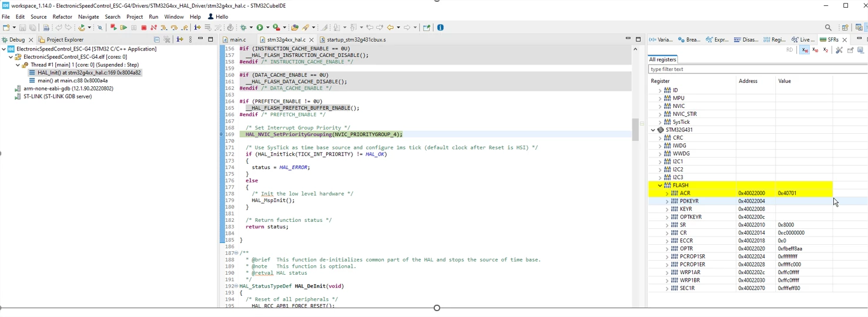Open the Project menu
Screen dimensions: 868x317
135,17
